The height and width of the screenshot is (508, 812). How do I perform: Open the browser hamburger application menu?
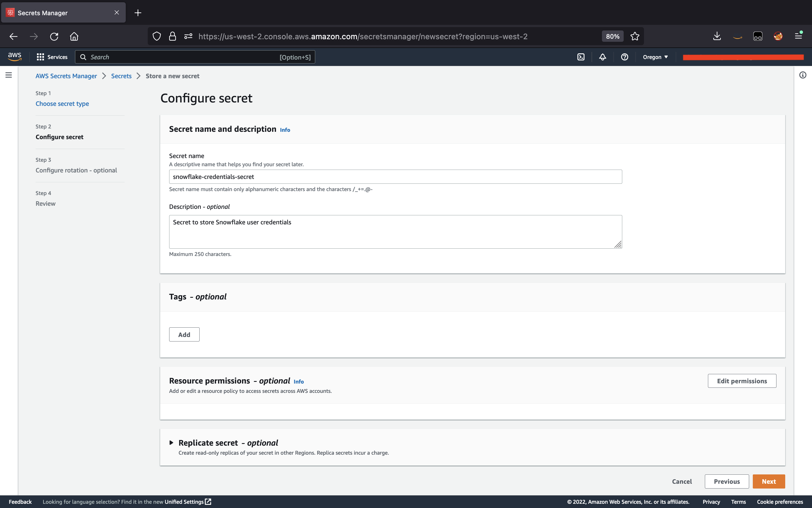[798, 36]
